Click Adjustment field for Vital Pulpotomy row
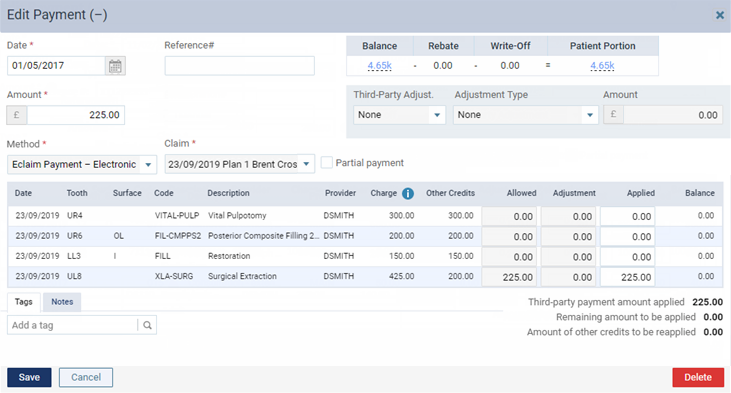 pyautogui.click(x=568, y=217)
